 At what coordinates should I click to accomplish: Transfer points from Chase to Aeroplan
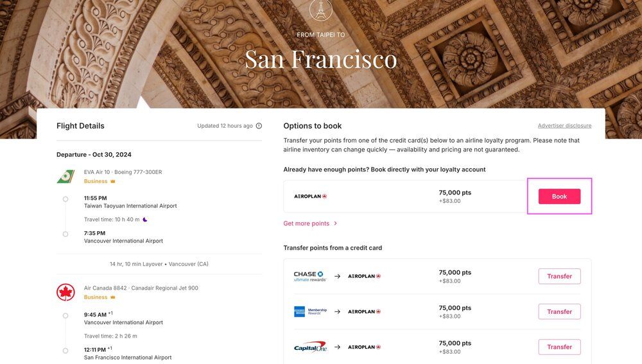559,276
